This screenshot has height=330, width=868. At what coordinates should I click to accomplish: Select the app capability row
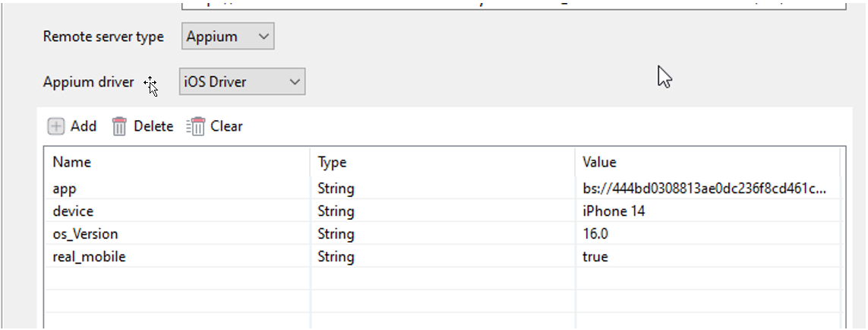[x=443, y=189]
